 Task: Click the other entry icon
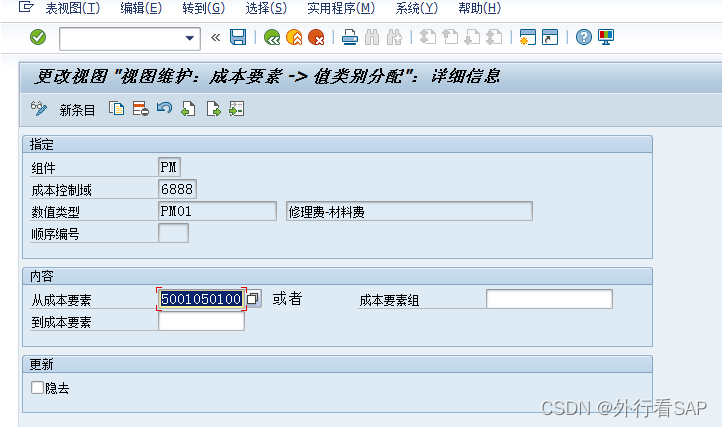coord(236,109)
